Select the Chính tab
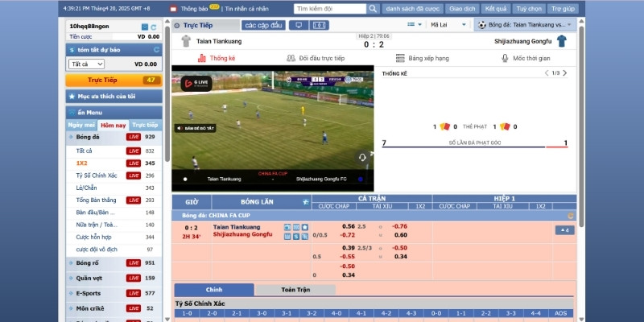644x322 pixels. [x=214, y=290]
